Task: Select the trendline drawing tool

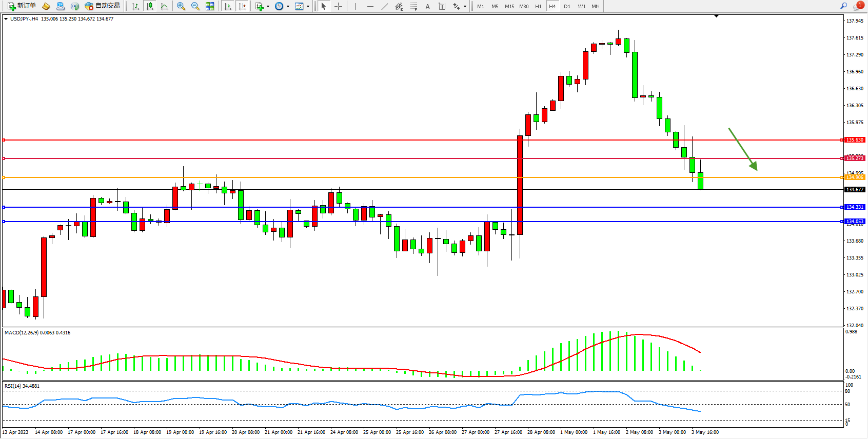Action: (385, 6)
